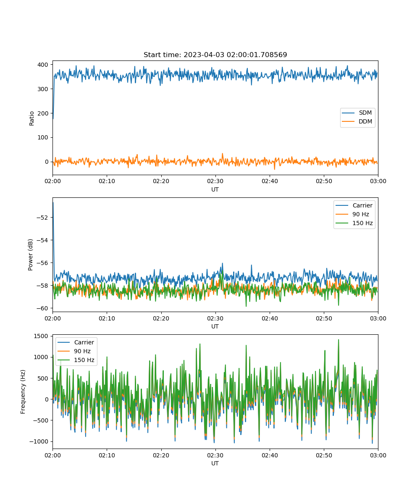Image resolution: width=420 pixels, height=504 pixels.
Task: Click the UT label under the Ratio plot
Action: (x=215, y=189)
